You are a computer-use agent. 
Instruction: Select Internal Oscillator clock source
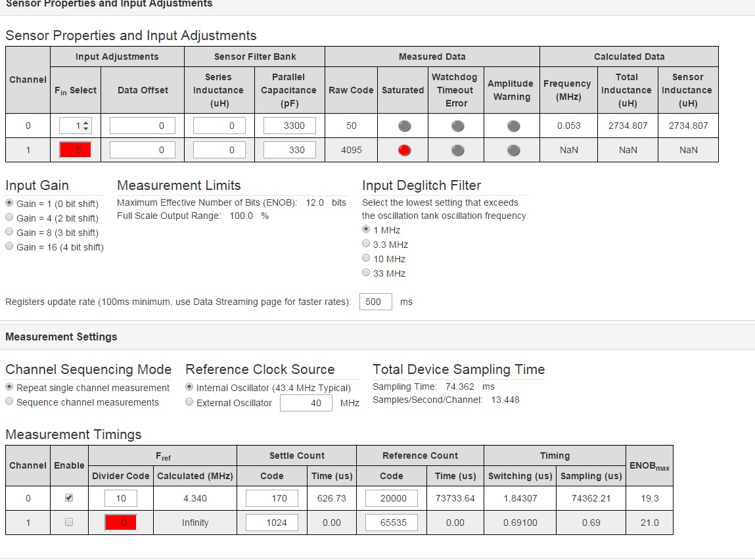[x=189, y=387]
